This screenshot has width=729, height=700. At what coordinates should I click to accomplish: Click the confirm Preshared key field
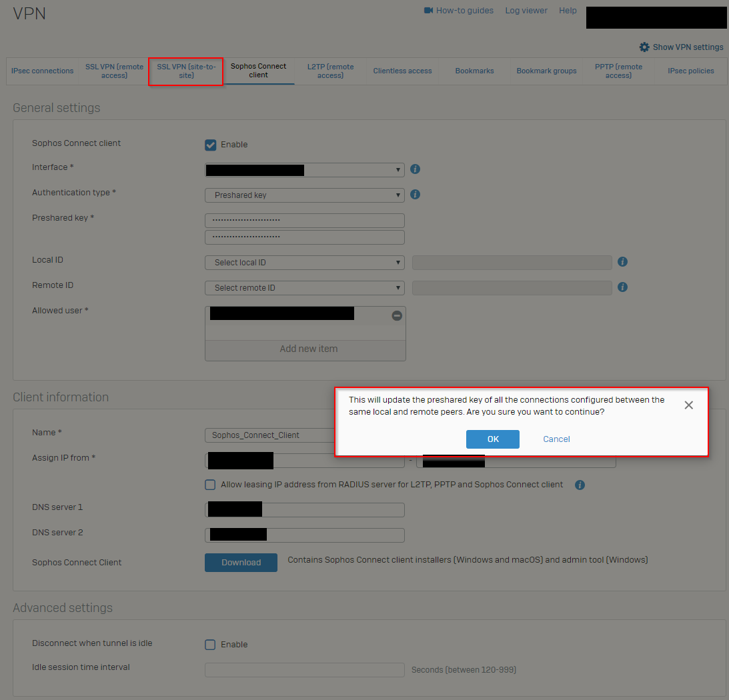coord(305,237)
